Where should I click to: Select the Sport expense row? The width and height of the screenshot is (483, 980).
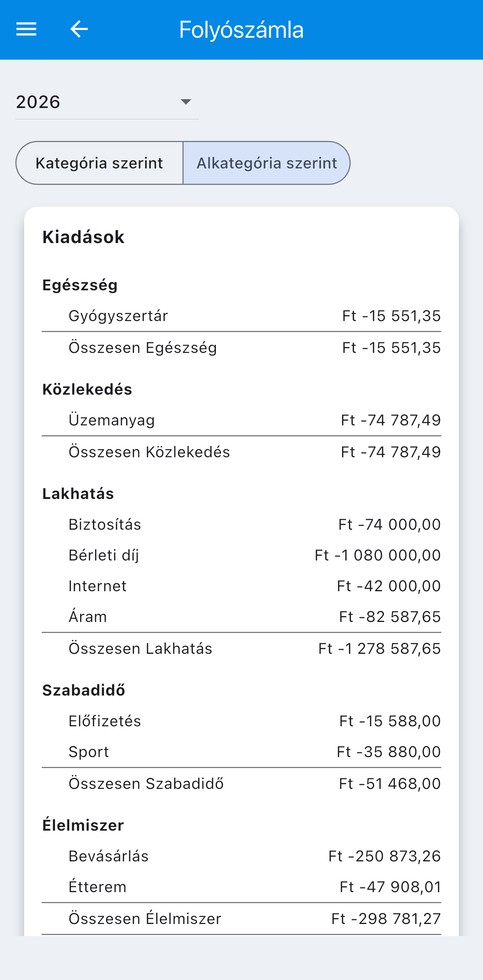241,752
